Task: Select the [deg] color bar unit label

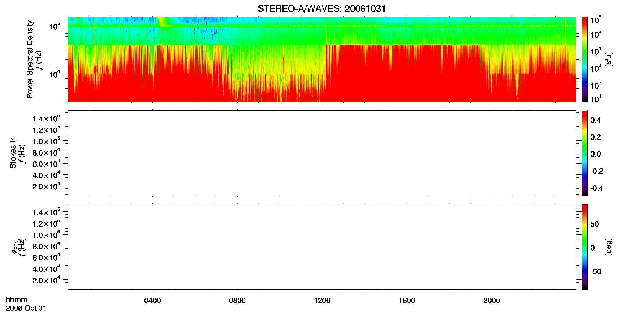Action: (609, 247)
